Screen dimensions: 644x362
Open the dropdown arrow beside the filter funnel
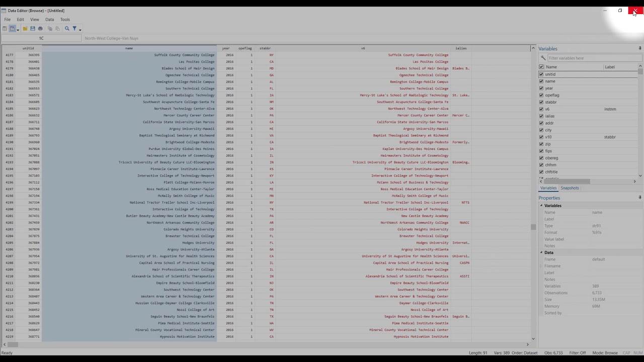point(80,29)
